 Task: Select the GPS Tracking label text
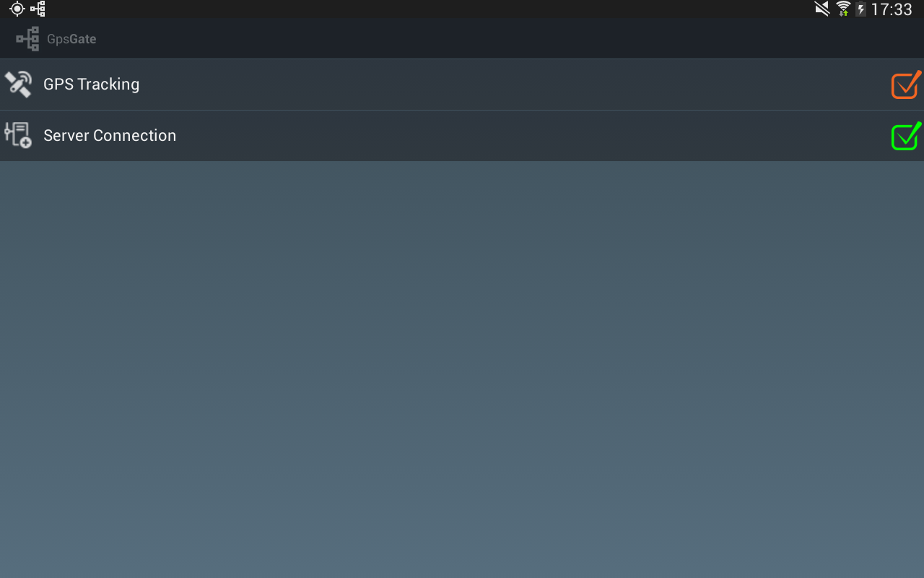[x=91, y=85]
